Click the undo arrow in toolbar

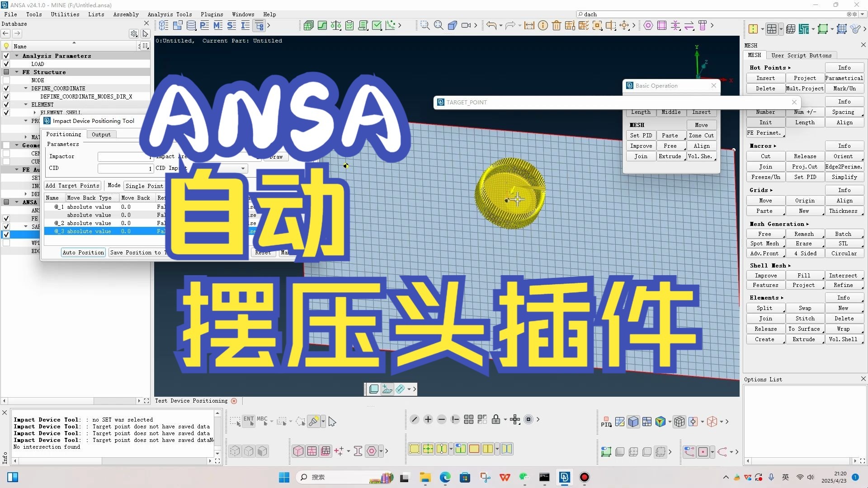[491, 26]
